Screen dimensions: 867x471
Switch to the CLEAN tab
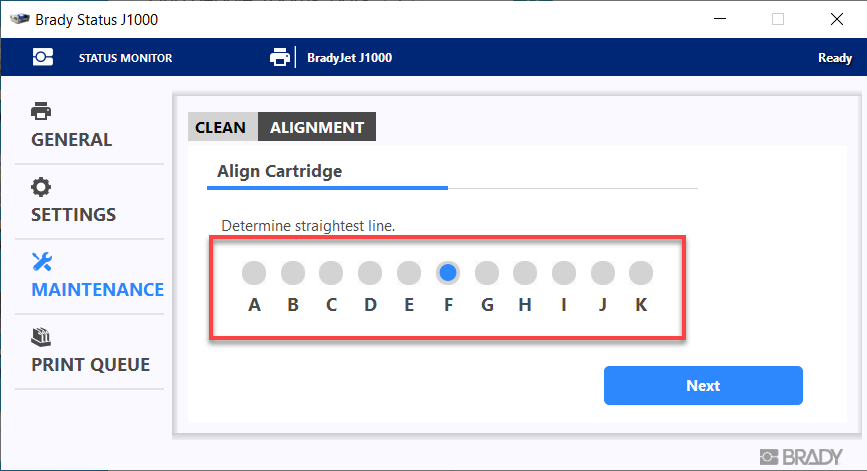(220, 127)
